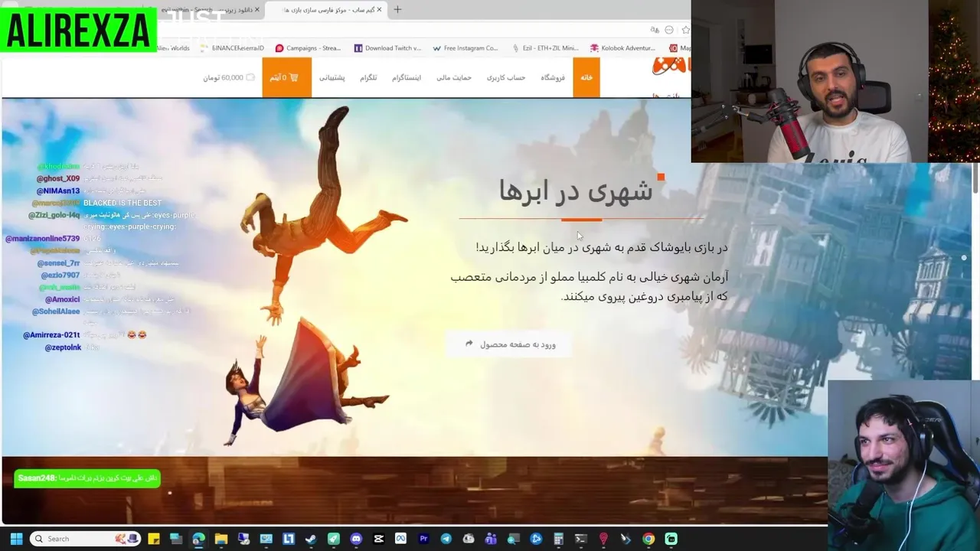This screenshot has width=980, height=551.
Task: Open Meta app from the taskbar
Action: (x=401, y=539)
